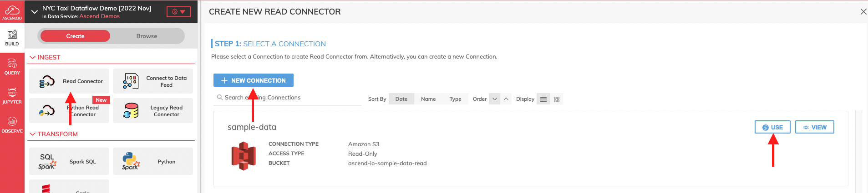The width and height of the screenshot is (868, 193).
Task: Collapse the dataflow header chevron
Action: (35, 12)
